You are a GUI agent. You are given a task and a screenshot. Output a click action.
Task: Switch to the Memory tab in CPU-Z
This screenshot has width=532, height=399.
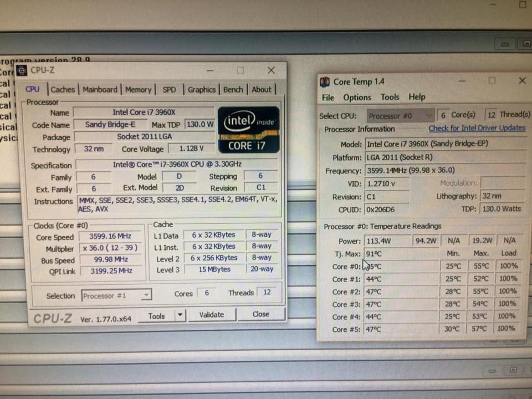point(138,90)
